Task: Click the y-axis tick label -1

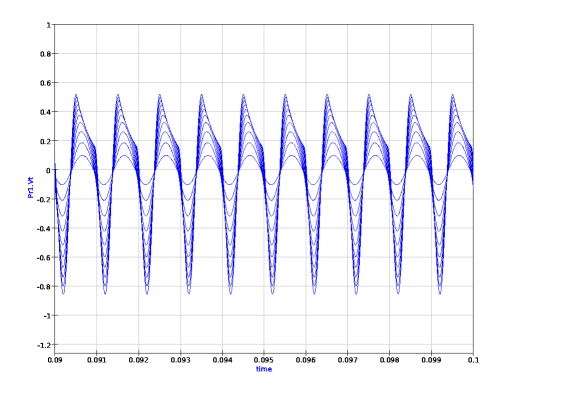Action: tap(47, 316)
